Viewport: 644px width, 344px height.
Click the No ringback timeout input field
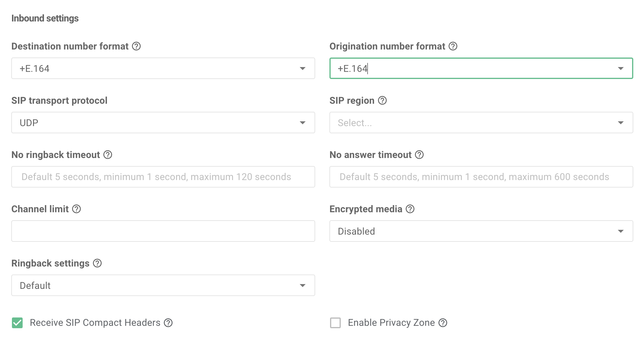163,177
